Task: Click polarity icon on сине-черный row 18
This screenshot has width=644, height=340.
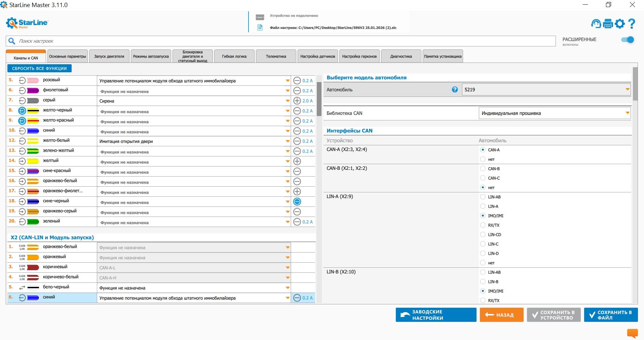Action: point(297,202)
